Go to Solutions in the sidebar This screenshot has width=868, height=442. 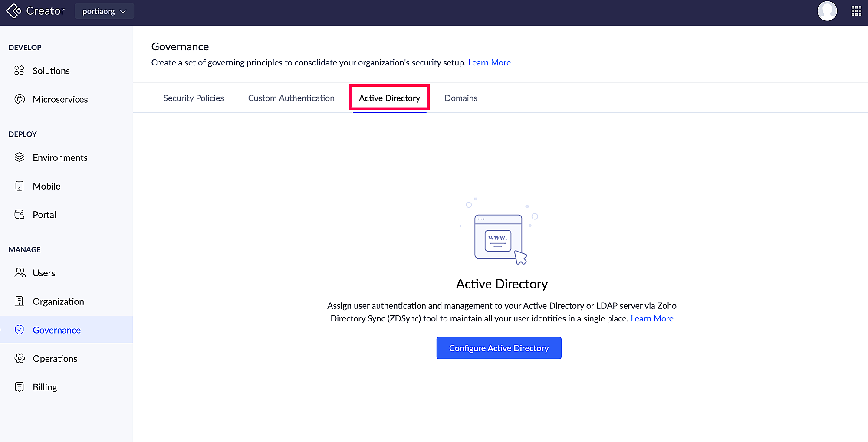pyautogui.click(x=51, y=71)
